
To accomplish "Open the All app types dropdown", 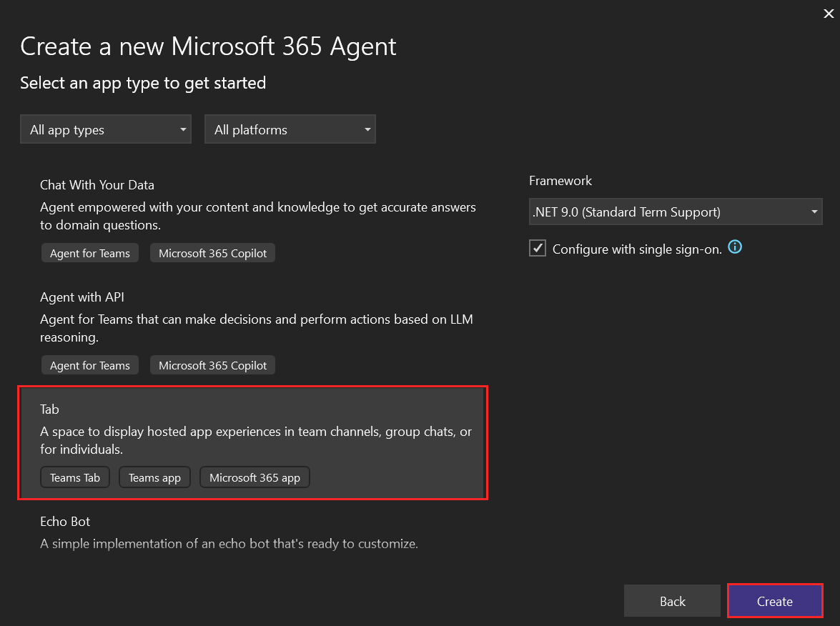I will pos(105,129).
